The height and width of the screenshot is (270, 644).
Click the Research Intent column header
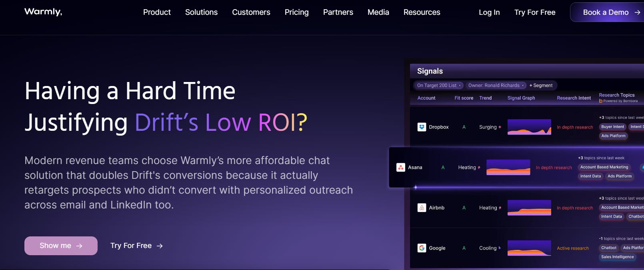point(574,98)
